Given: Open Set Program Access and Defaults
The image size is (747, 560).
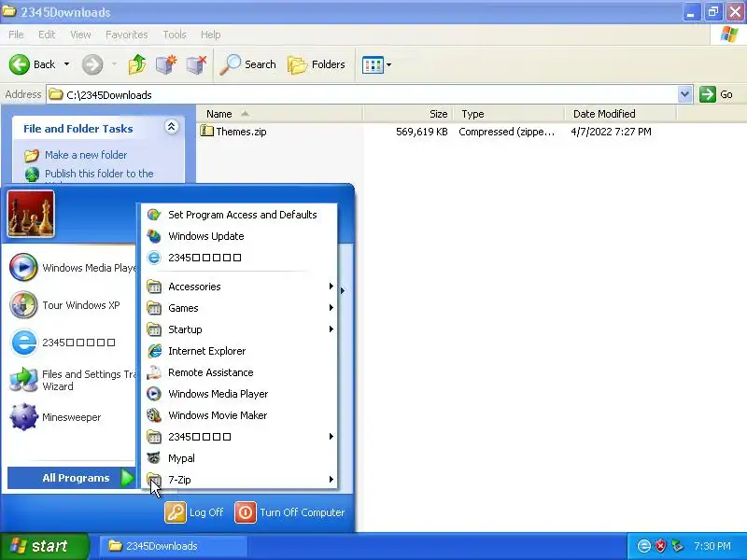Looking at the screenshot, I should pyautogui.click(x=239, y=215).
